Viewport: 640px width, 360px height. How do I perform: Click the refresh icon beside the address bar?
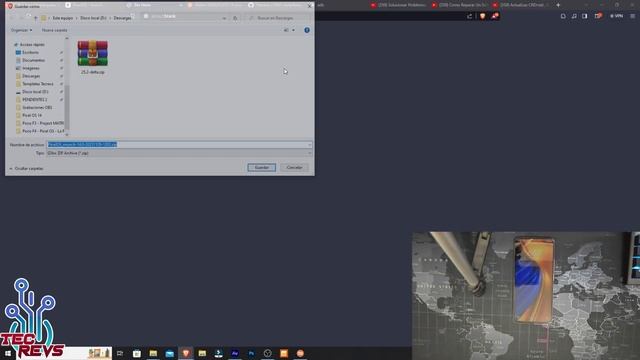click(235, 18)
